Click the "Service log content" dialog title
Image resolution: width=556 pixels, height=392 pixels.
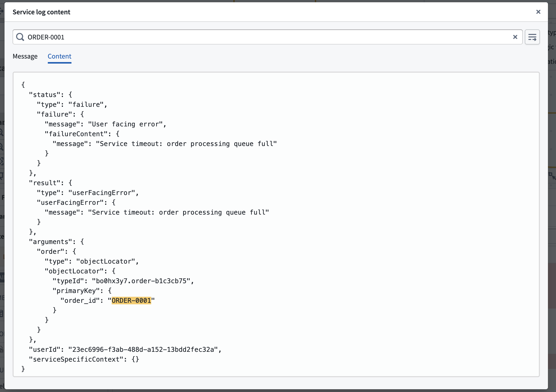42,12
